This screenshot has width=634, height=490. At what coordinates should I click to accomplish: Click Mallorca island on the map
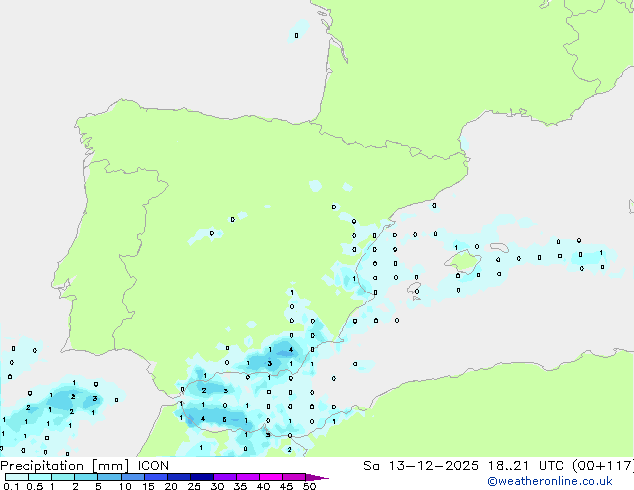(463, 262)
